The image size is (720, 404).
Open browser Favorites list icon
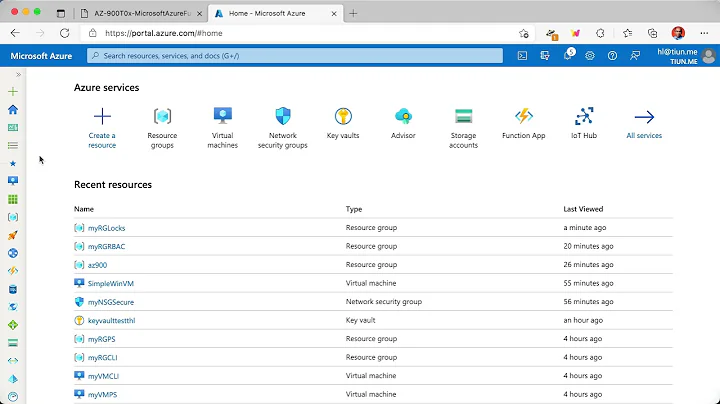(x=627, y=33)
